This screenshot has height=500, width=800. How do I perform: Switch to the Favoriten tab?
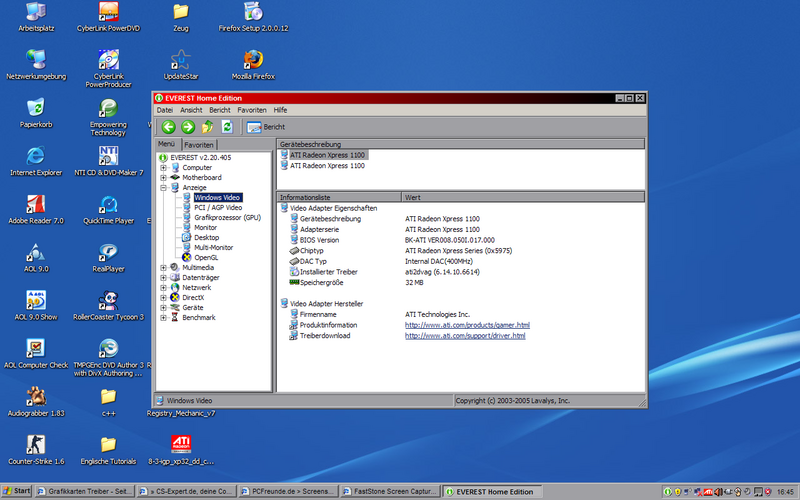coord(199,145)
